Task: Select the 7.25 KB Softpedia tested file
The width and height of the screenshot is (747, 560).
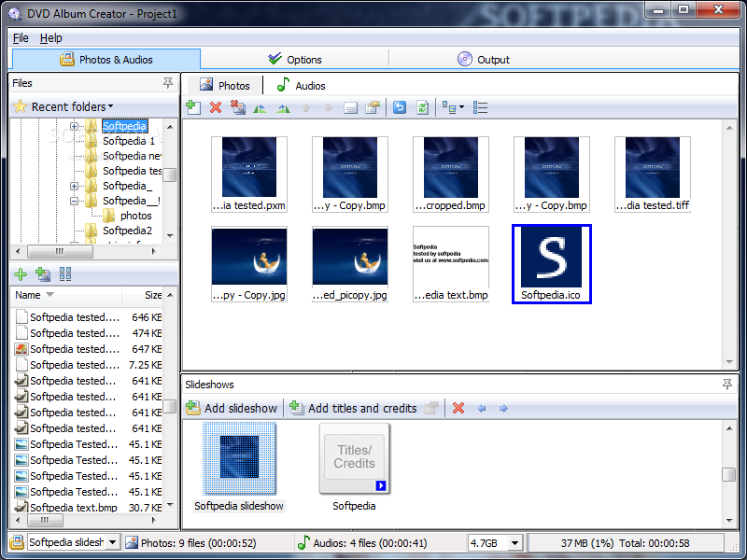Action: (88, 365)
